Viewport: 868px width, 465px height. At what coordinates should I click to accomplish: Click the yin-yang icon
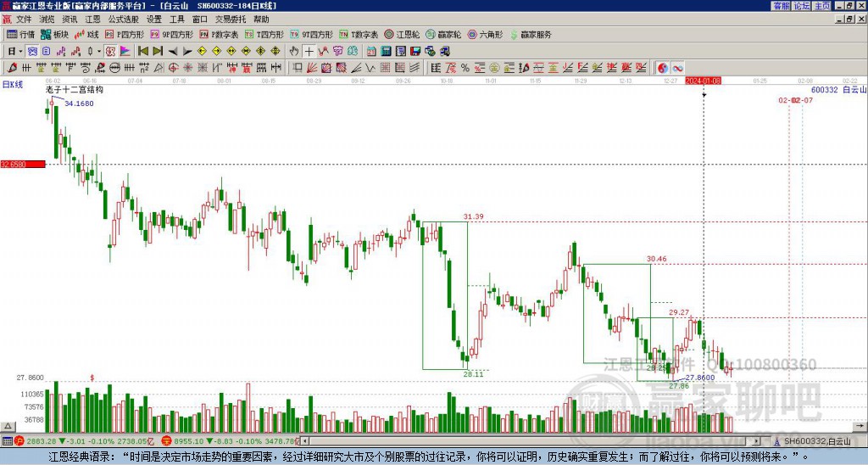click(662, 68)
